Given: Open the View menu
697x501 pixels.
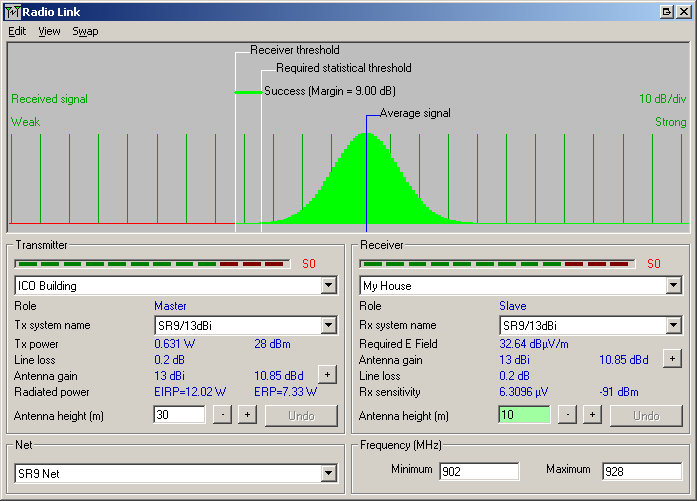Looking at the screenshot, I should tap(49, 31).
